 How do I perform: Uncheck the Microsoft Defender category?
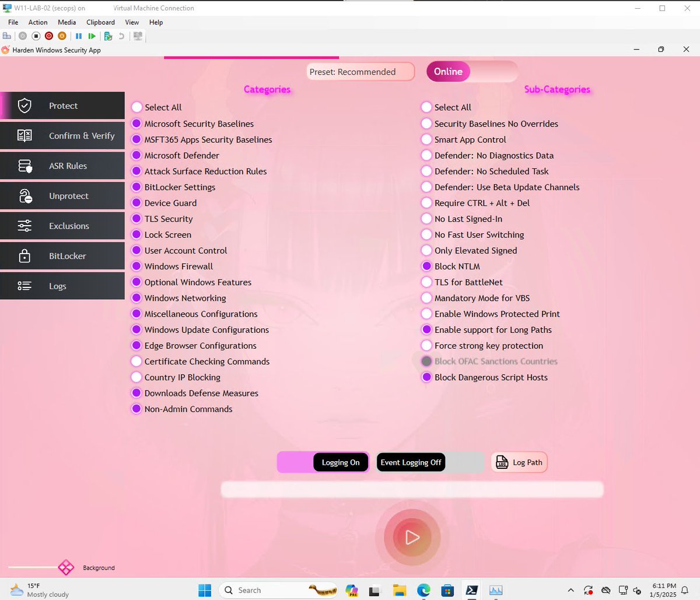[176, 155]
